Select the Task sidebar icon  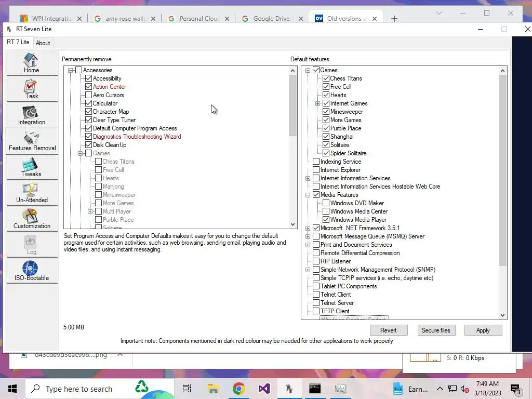click(x=32, y=89)
